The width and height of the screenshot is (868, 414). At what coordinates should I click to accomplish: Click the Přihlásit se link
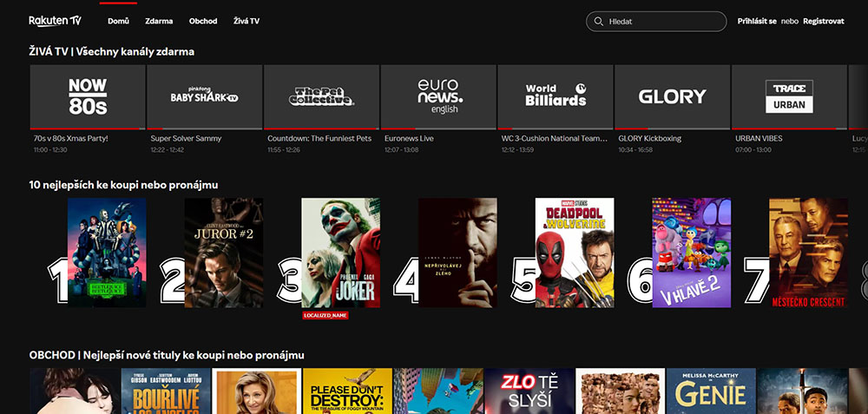click(757, 21)
